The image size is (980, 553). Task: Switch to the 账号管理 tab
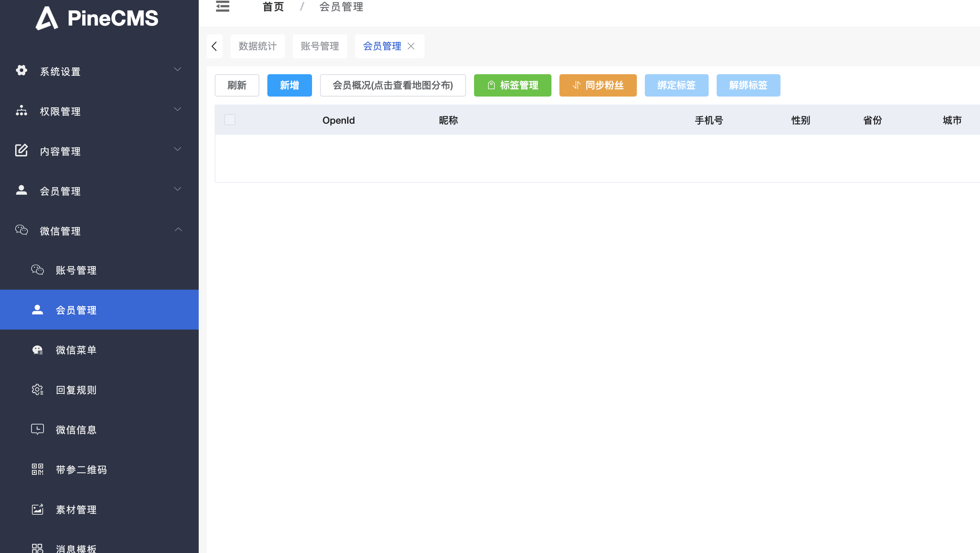tap(320, 46)
